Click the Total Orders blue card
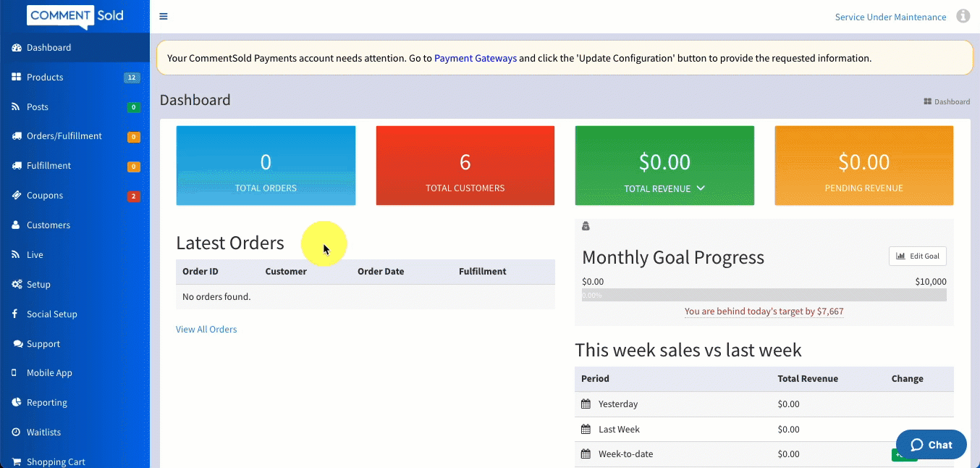 point(266,166)
